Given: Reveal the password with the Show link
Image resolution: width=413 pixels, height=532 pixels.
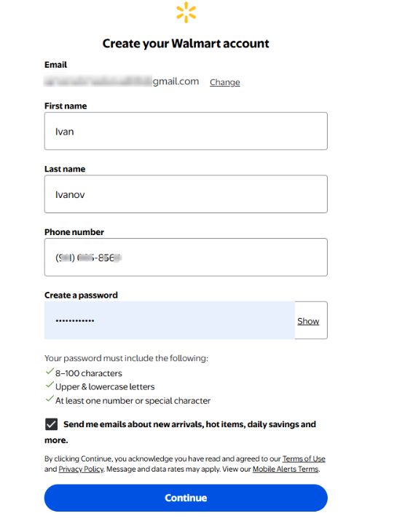Looking at the screenshot, I should (308, 321).
